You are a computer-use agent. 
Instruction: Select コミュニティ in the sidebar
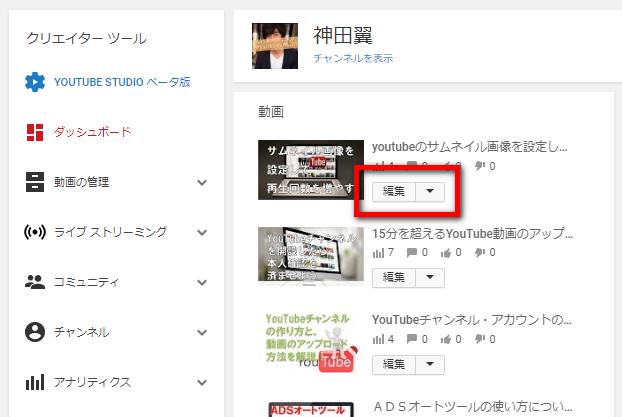tap(86, 282)
